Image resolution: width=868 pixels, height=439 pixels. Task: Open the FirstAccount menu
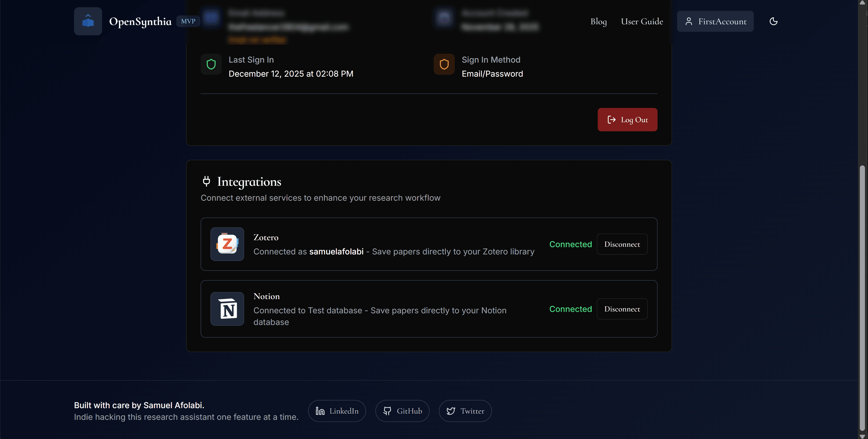pyautogui.click(x=715, y=21)
